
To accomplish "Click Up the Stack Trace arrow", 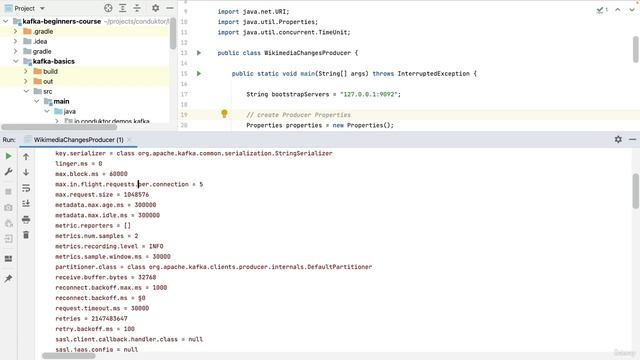I will pos(26,156).
